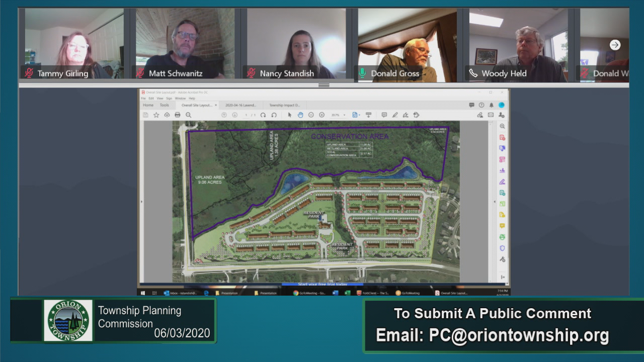Open the Acrobat account avatar
The width and height of the screenshot is (644, 362).
[x=502, y=105]
